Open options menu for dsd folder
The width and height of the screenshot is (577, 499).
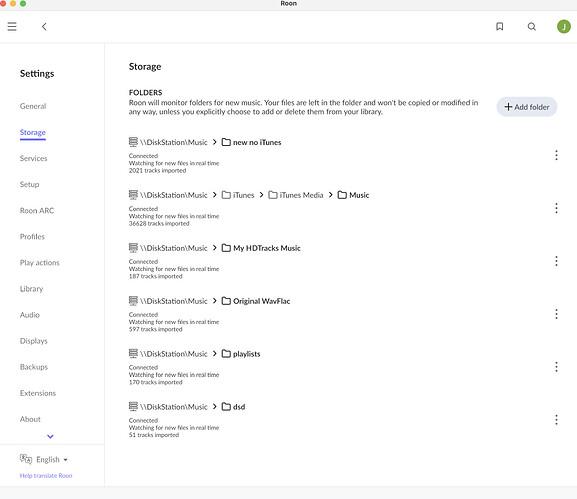(x=556, y=420)
